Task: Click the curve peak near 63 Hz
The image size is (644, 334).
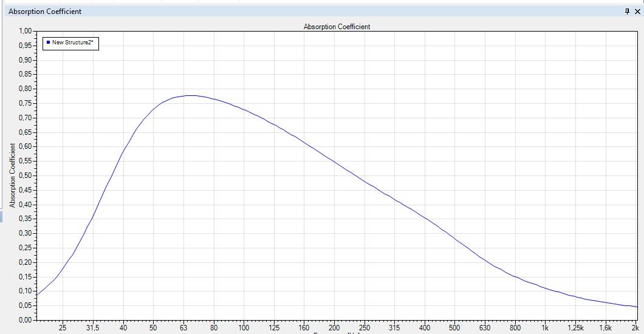Action: (x=191, y=95)
